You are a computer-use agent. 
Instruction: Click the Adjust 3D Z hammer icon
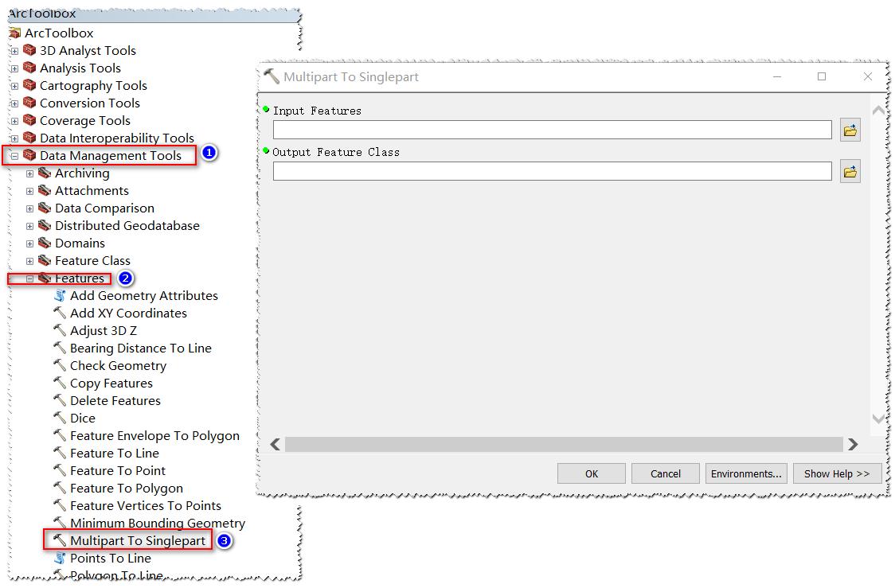[x=60, y=331]
